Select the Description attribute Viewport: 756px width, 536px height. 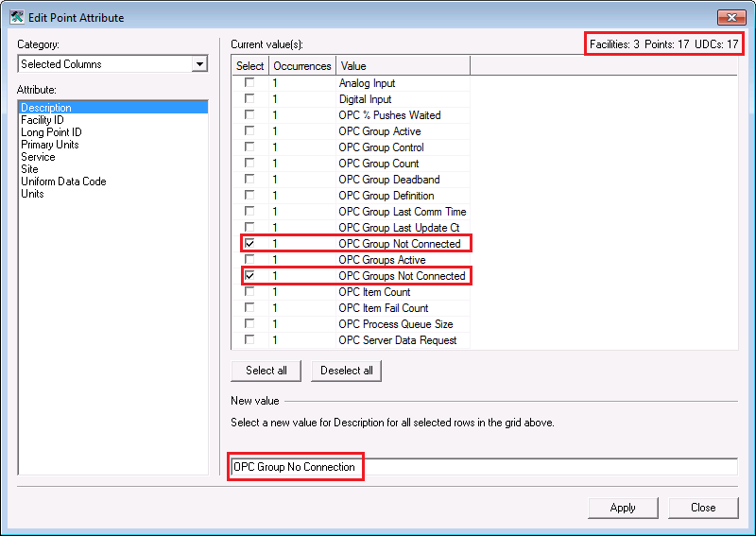pos(113,107)
